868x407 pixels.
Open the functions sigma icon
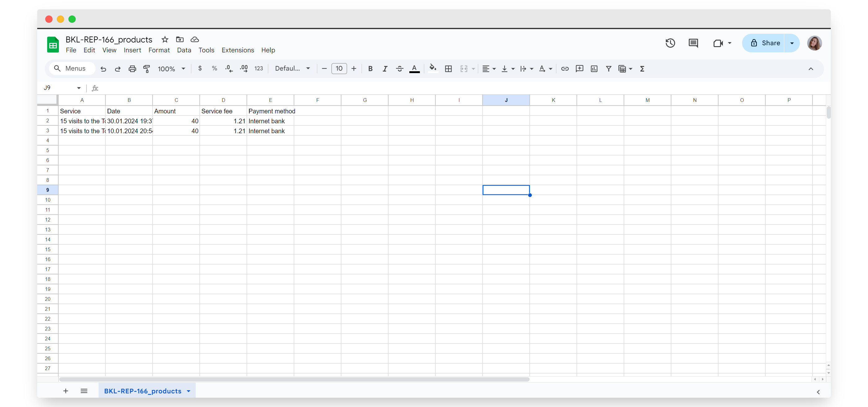coord(642,69)
